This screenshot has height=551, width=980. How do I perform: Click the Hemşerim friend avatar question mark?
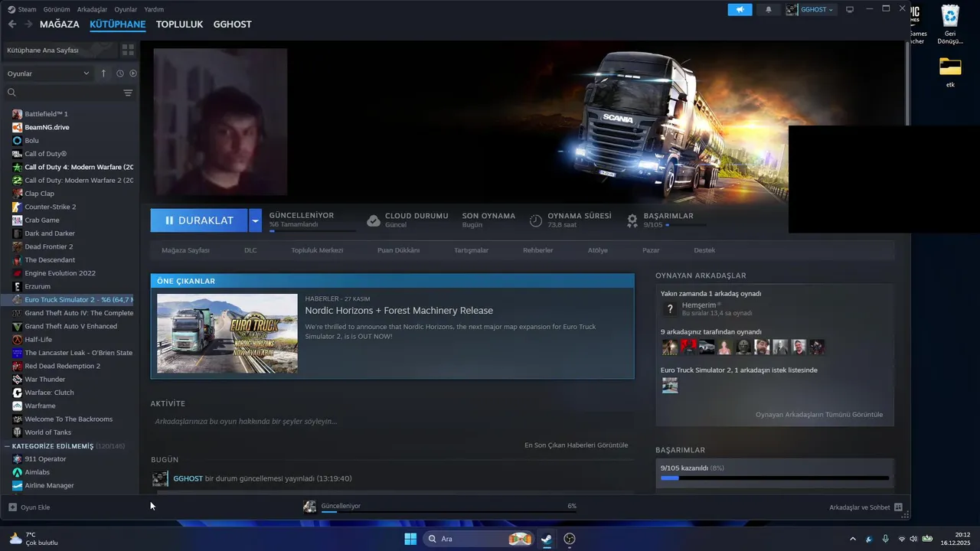pyautogui.click(x=670, y=309)
